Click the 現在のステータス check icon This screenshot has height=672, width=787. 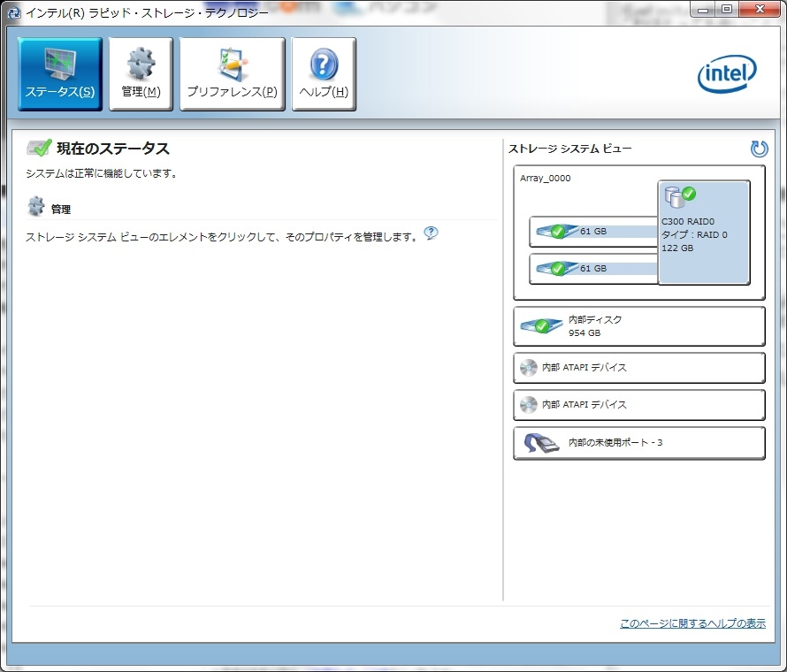(39, 148)
